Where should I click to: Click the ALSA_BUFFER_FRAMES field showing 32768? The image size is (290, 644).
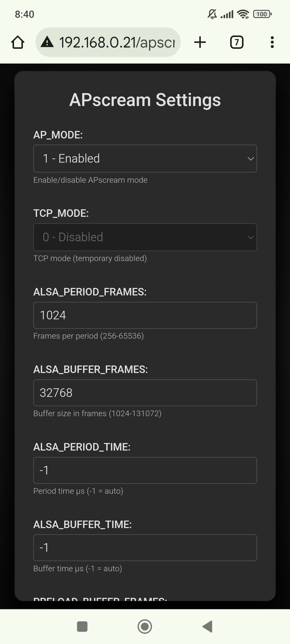(x=145, y=393)
